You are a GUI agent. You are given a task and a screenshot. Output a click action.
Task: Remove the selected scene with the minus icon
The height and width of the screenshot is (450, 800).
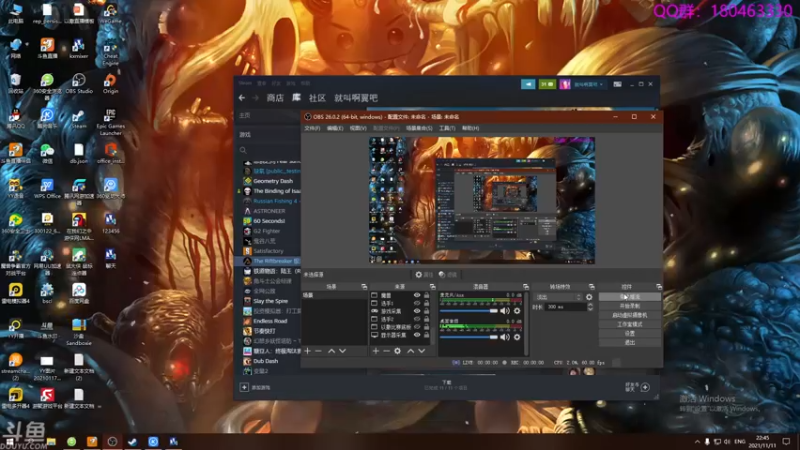point(318,351)
